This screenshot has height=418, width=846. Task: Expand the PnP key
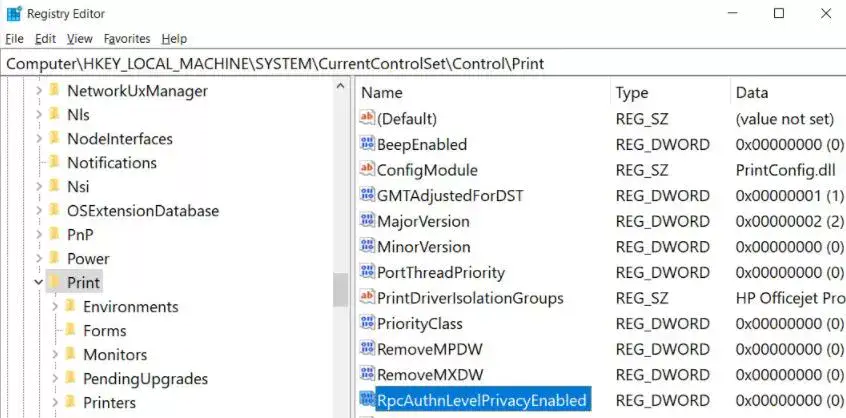[38, 235]
